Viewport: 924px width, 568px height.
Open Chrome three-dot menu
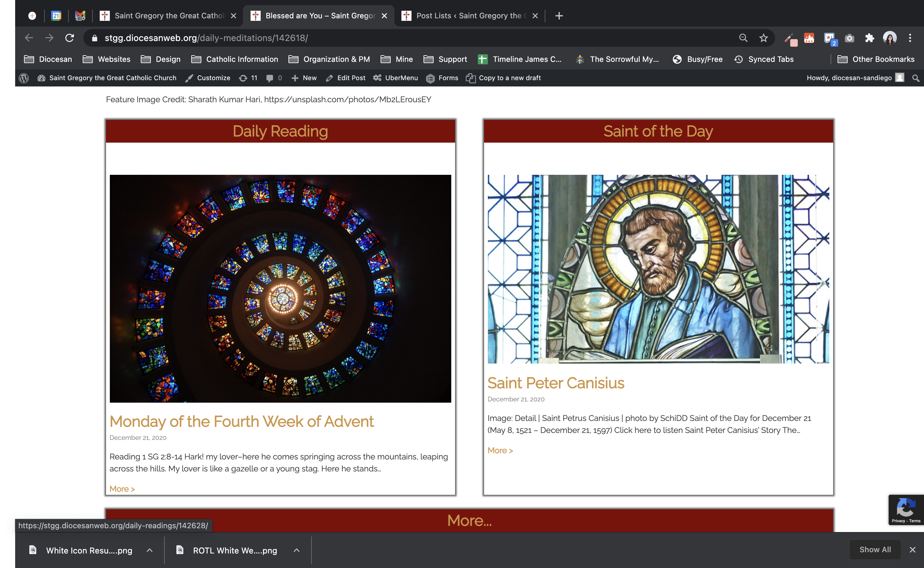[910, 38]
